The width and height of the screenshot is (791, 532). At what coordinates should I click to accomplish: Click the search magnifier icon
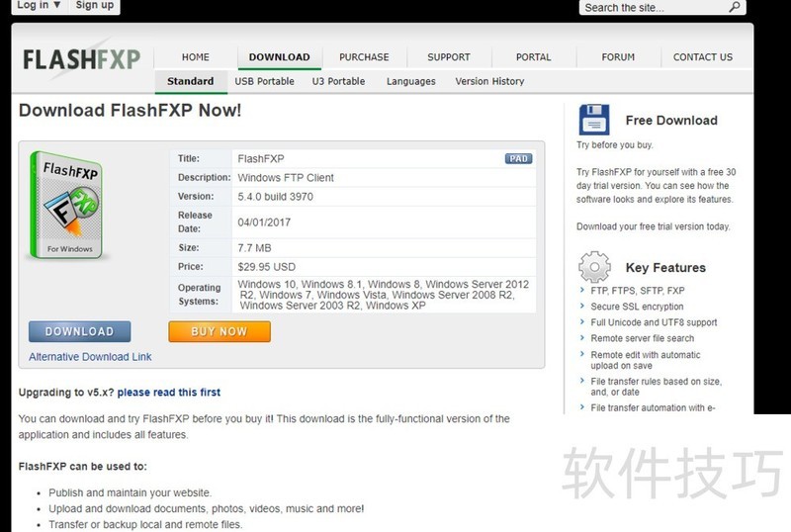(x=735, y=7)
